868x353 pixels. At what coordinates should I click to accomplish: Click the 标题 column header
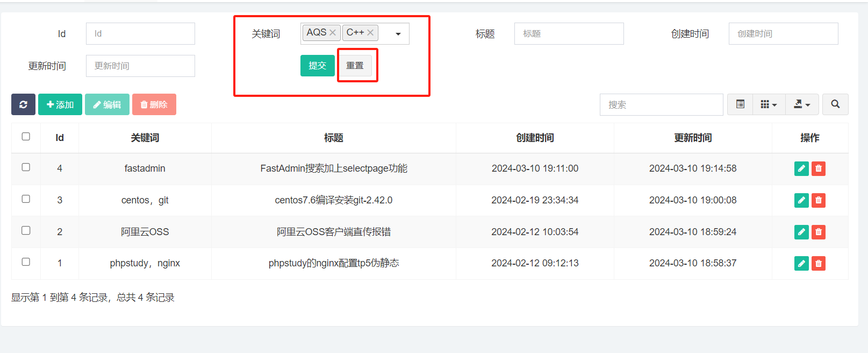(334, 138)
